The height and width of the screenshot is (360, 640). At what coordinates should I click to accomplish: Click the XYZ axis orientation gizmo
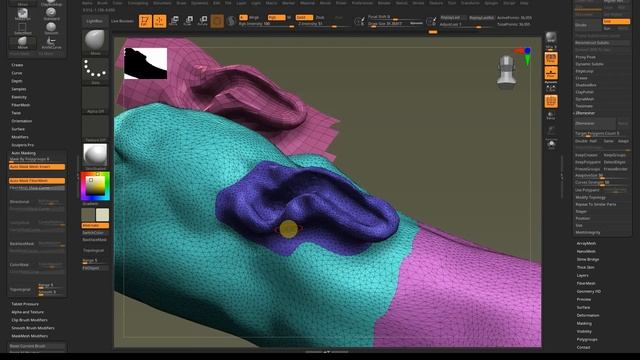coord(524,56)
